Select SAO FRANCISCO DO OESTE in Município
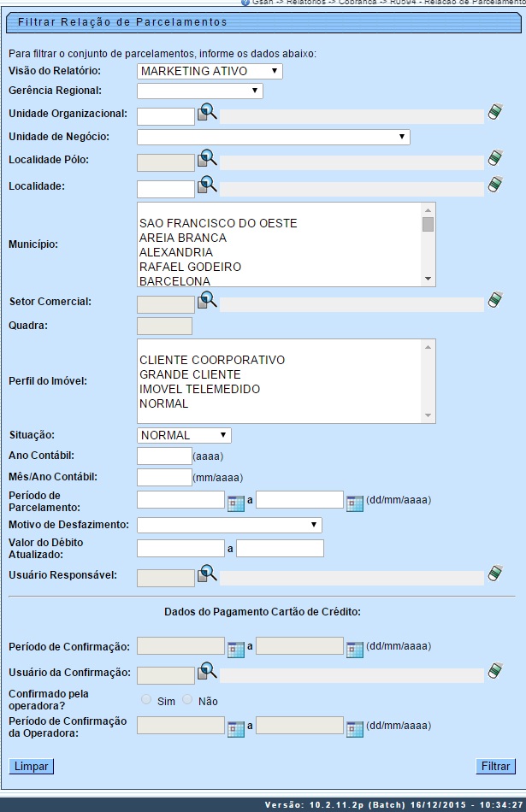 click(218, 223)
